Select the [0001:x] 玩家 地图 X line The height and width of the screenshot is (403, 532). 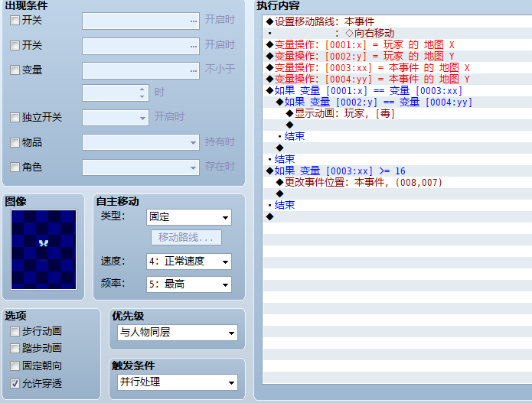pyautogui.click(x=397, y=45)
